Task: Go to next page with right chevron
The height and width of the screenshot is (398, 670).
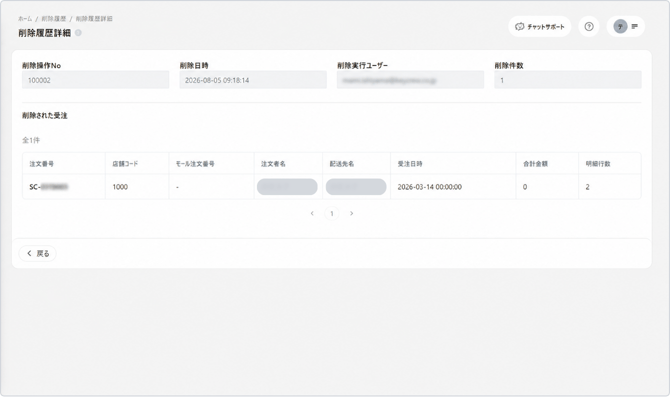Action: click(x=352, y=213)
